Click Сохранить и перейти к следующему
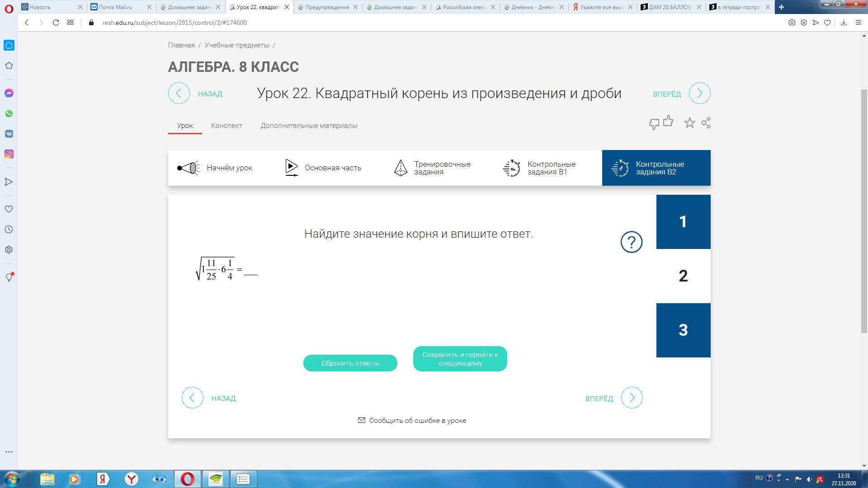868x488 pixels. pos(460,359)
